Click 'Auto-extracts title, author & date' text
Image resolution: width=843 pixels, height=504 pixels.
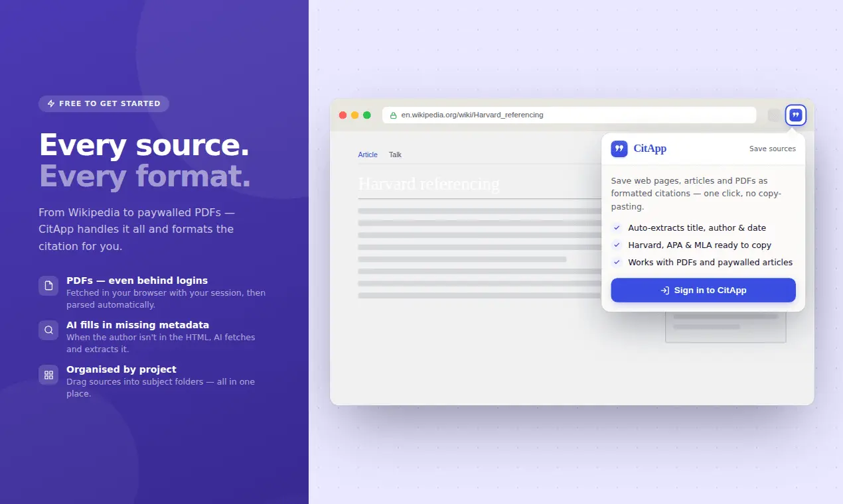click(x=697, y=227)
